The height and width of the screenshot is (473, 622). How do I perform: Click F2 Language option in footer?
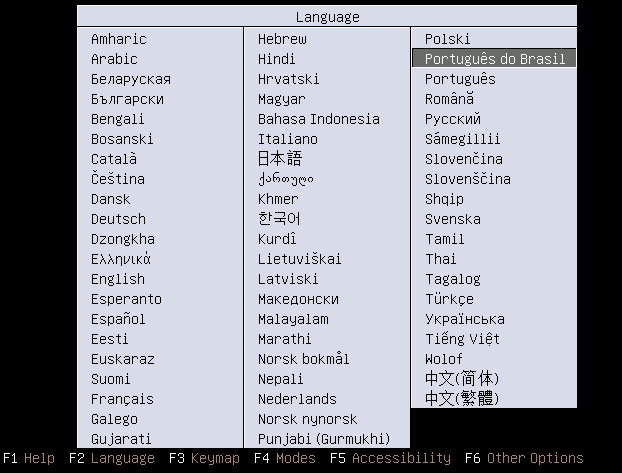[x=112, y=458]
